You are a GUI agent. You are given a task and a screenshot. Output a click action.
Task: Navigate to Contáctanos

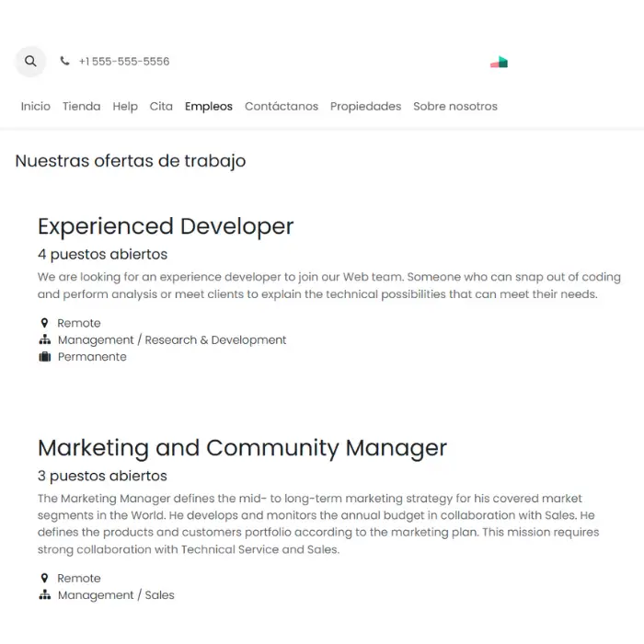[x=282, y=107]
